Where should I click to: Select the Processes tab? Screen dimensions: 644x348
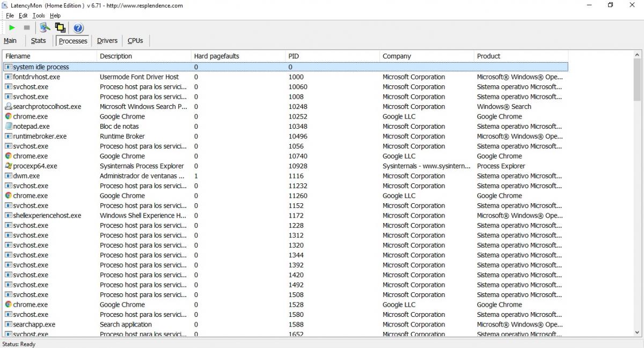[x=73, y=41]
